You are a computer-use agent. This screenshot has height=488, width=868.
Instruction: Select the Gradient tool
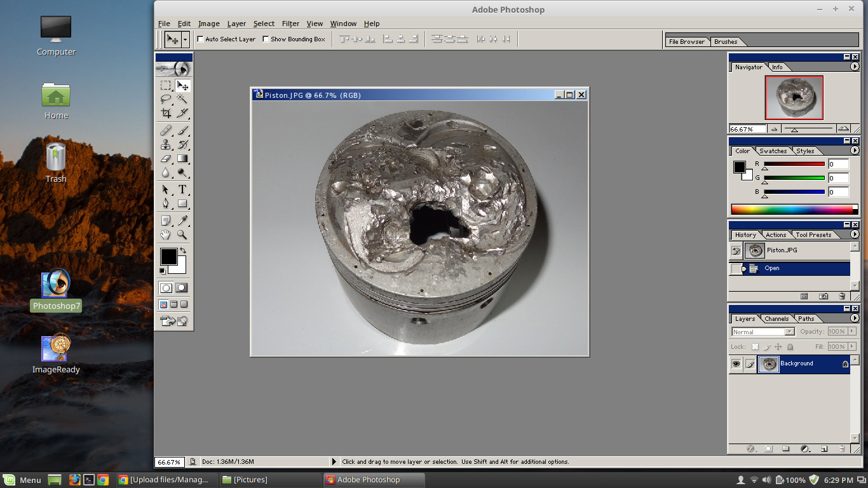pyautogui.click(x=182, y=158)
